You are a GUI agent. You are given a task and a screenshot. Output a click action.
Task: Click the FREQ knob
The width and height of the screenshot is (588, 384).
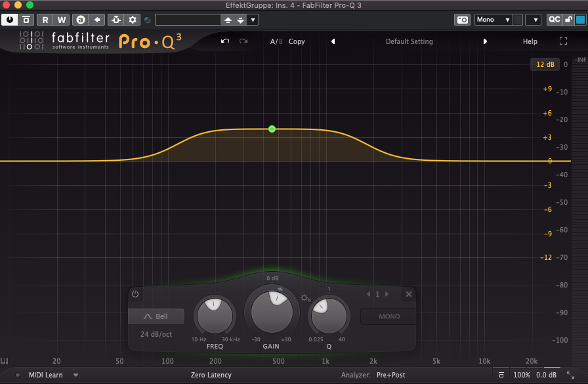pyautogui.click(x=215, y=316)
